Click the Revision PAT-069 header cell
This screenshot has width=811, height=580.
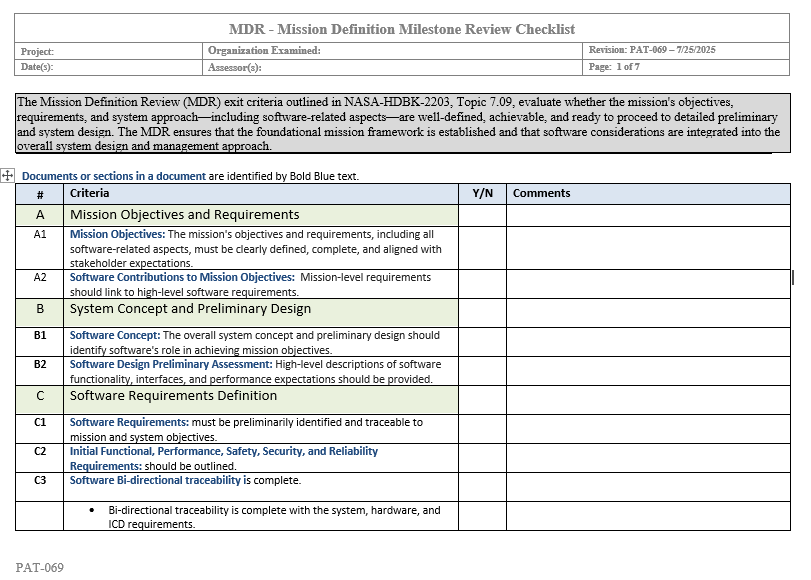coord(652,50)
